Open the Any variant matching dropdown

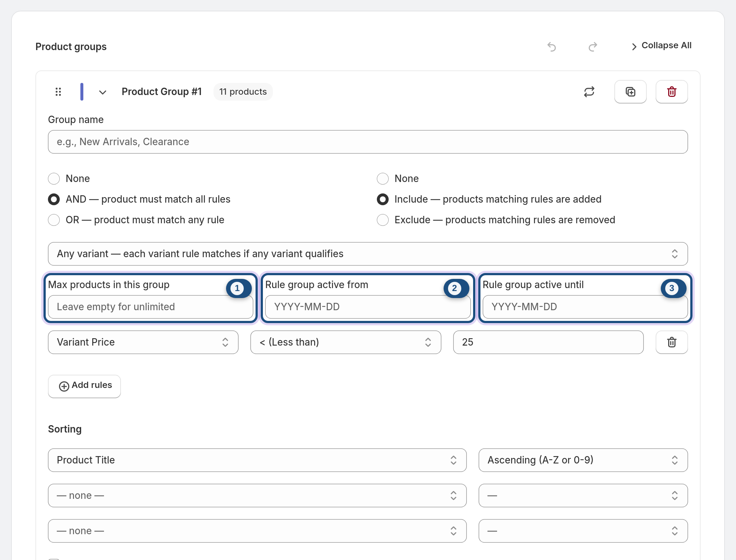[x=368, y=254]
